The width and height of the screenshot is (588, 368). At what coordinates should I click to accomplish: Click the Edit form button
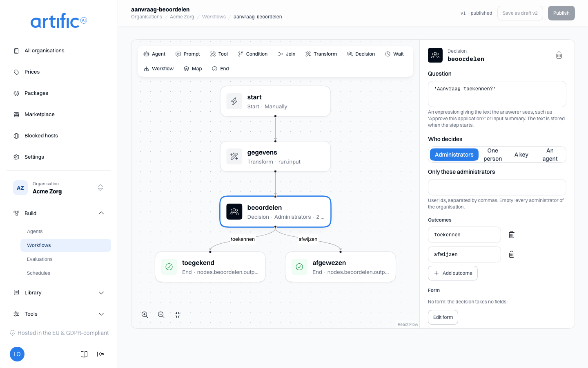click(443, 317)
